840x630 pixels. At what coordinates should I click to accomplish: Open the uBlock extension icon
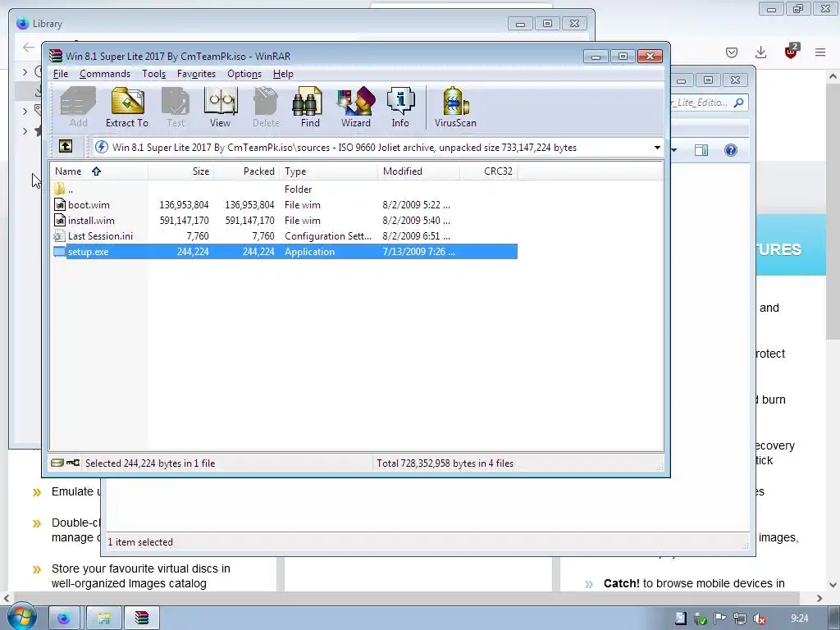[791, 52]
